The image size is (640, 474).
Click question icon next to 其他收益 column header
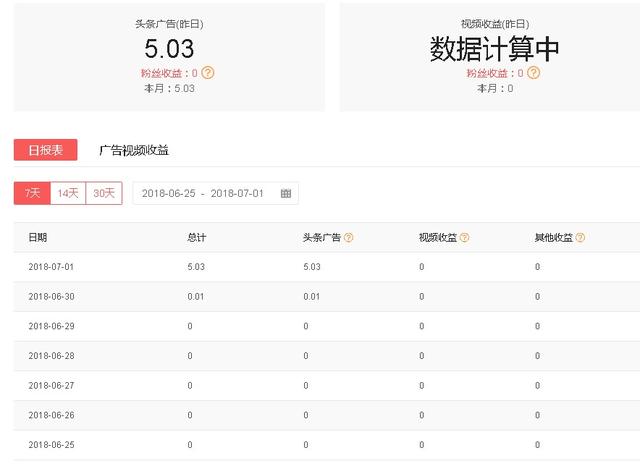pos(580,238)
